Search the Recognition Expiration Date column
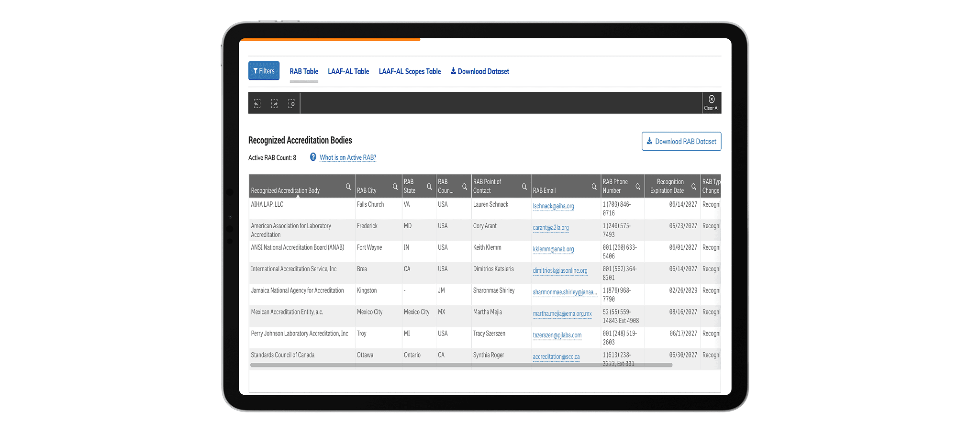Screen dimensions: 980x434 694,187
